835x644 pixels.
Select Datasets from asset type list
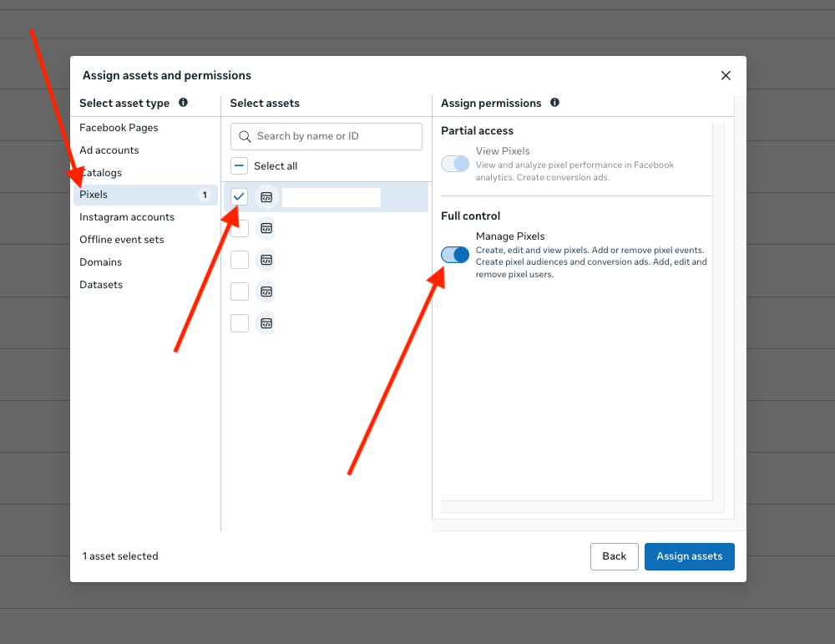pyautogui.click(x=101, y=285)
